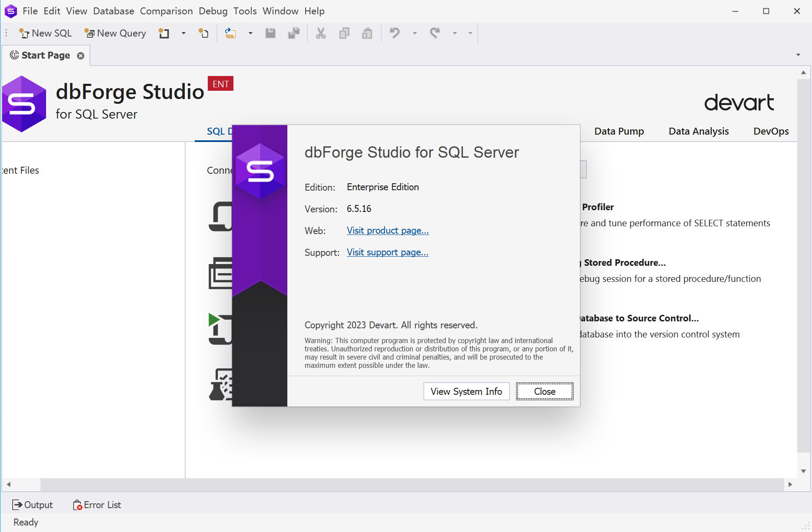Click the Visit product page link

[388, 231]
